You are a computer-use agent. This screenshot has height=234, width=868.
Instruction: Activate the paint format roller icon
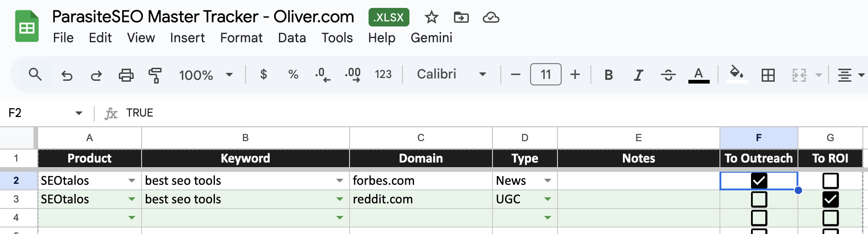[x=155, y=75]
